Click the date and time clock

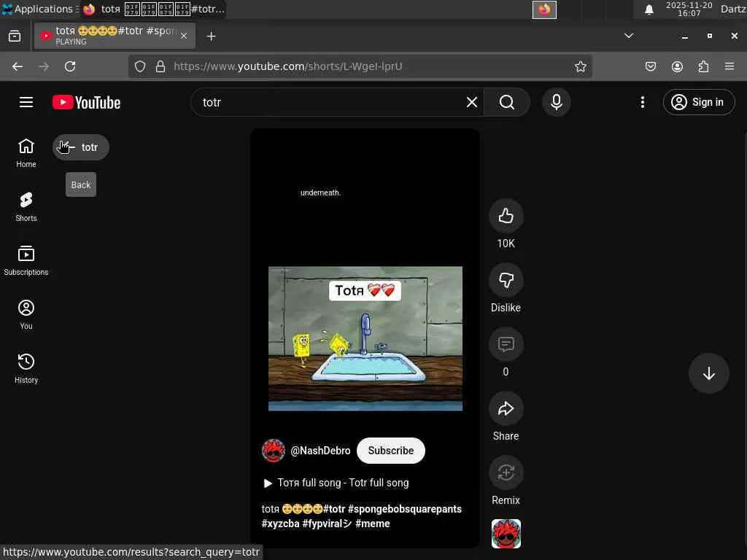click(x=689, y=9)
